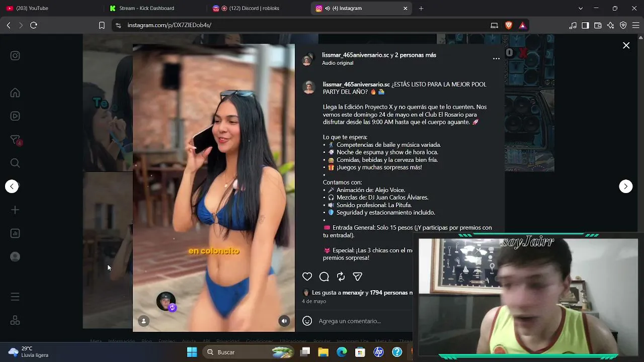
Task: Expand the tab search dropdown arrow
Action: (581, 8)
